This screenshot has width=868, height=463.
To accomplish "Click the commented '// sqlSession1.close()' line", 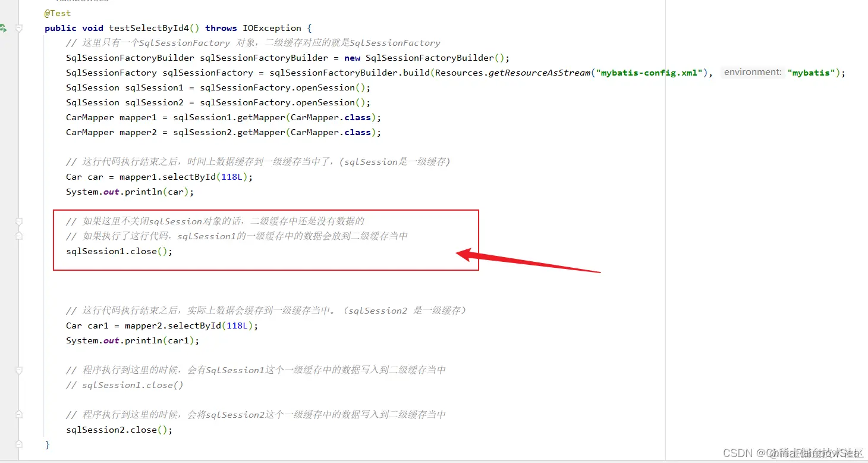I will (x=125, y=385).
